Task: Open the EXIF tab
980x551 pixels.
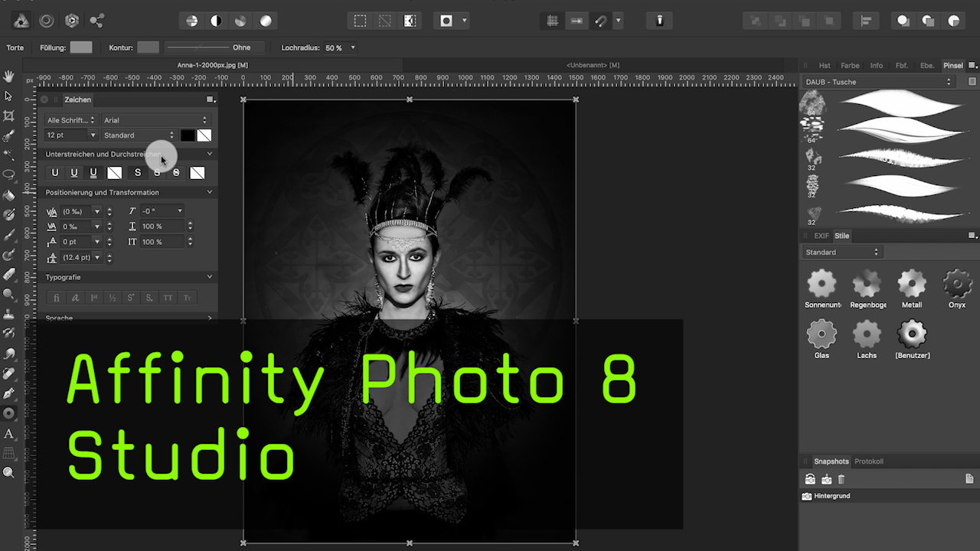Action: (821, 236)
